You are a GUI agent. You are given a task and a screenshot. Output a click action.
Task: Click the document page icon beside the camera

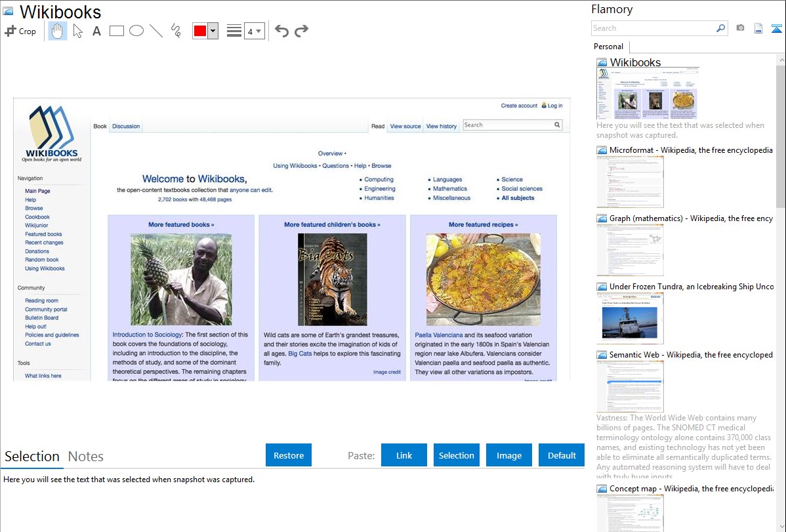point(758,28)
